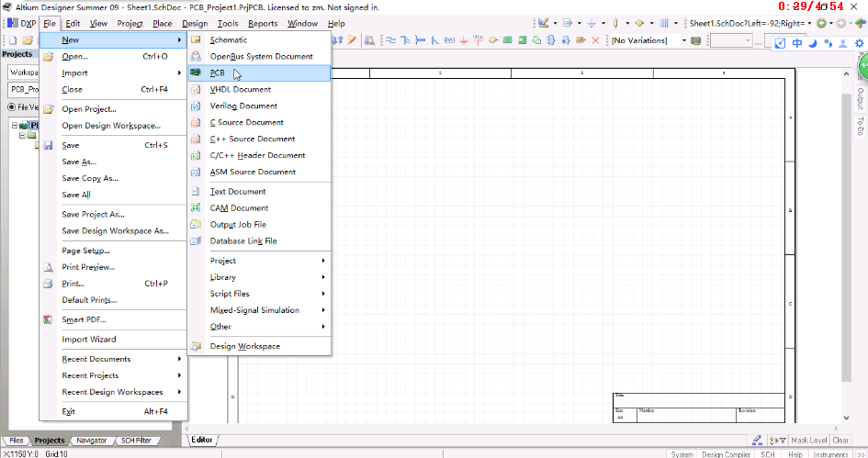Click Import Wizard in the File menu
The height and width of the screenshot is (458, 868).
(113, 340)
